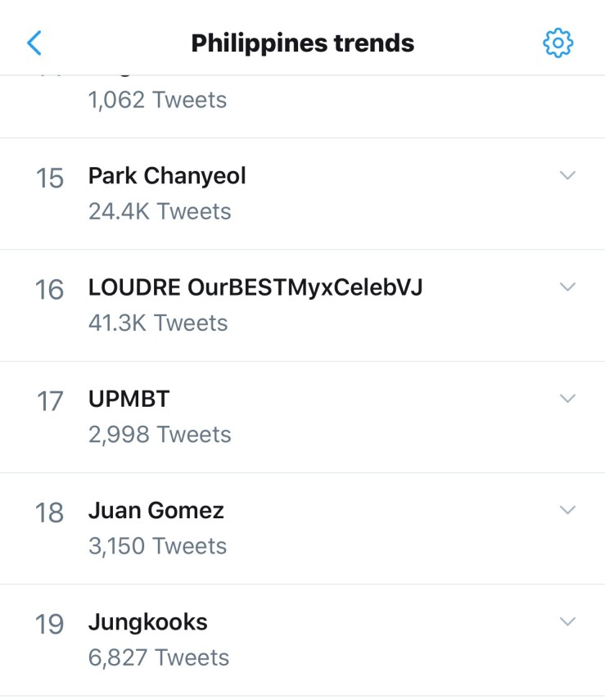The image size is (605, 700).
Task: Show options for Jungkooks trend
Action: [x=567, y=621]
